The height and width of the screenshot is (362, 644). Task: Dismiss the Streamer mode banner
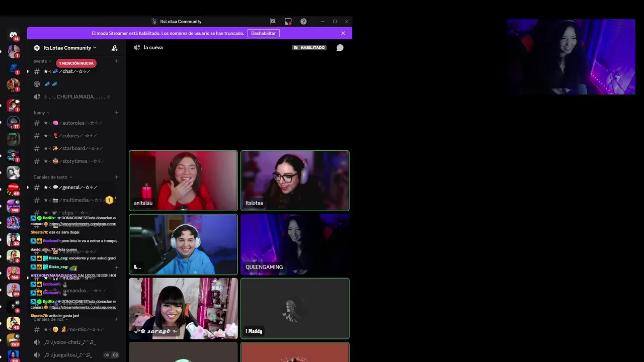(x=343, y=33)
